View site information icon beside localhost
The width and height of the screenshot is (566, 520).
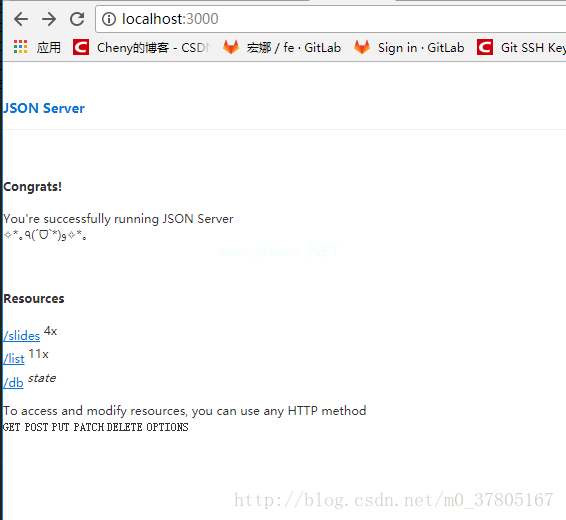(109, 19)
